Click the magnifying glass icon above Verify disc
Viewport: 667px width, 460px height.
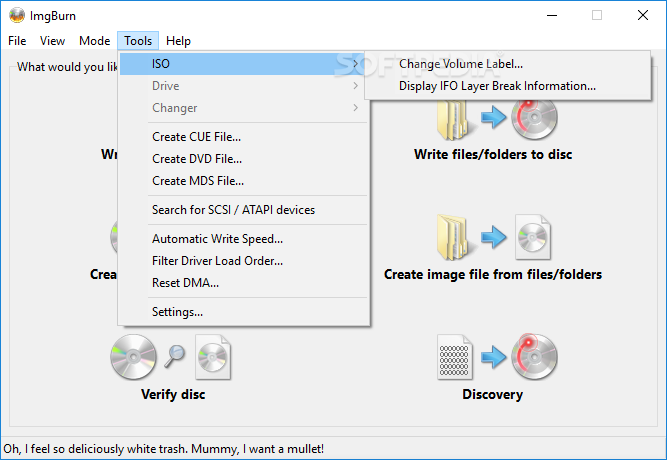(x=175, y=356)
